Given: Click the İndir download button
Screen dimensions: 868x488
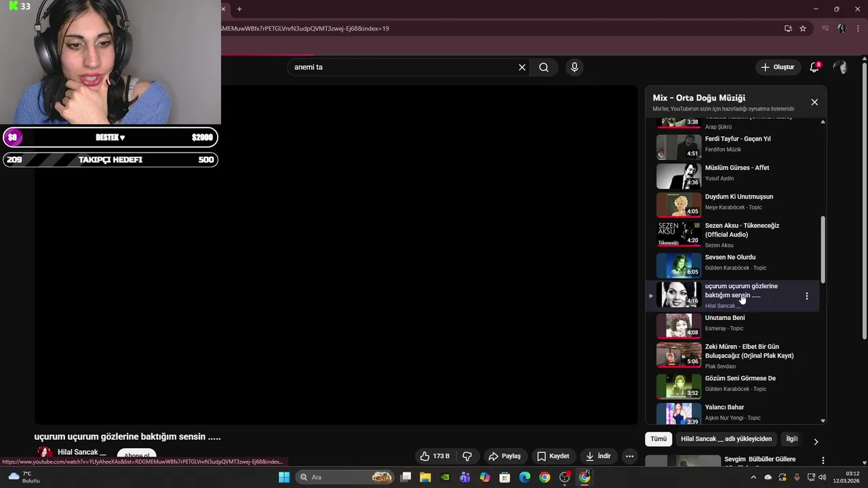Looking at the screenshot, I should click(x=599, y=456).
